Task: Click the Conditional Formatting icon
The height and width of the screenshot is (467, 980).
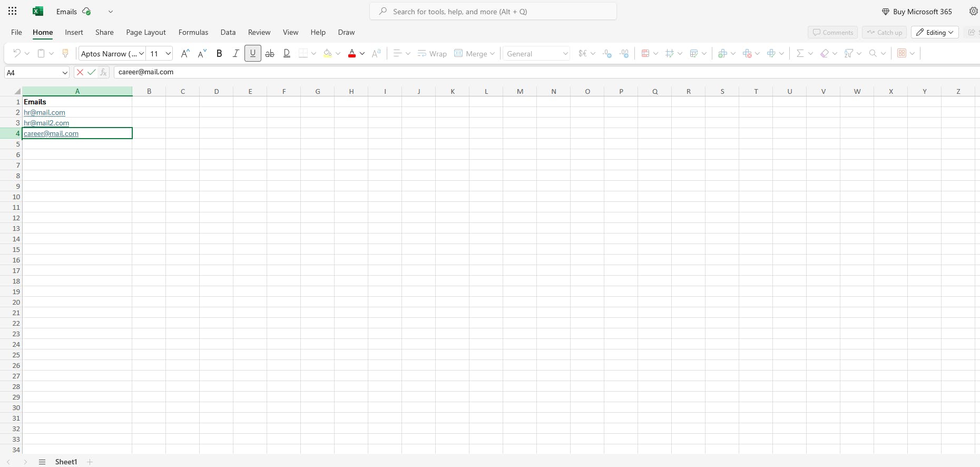Action: [x=645, y=53]
